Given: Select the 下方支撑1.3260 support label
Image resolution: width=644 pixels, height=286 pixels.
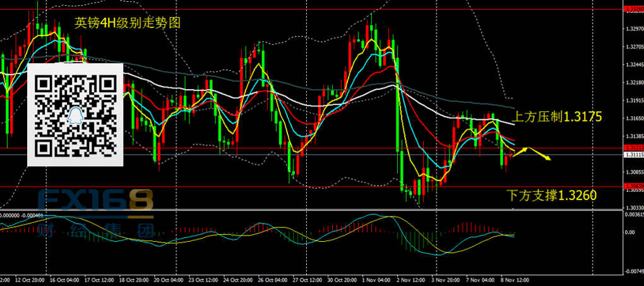Looking at the screenshot, I should (x=552, y=195).
